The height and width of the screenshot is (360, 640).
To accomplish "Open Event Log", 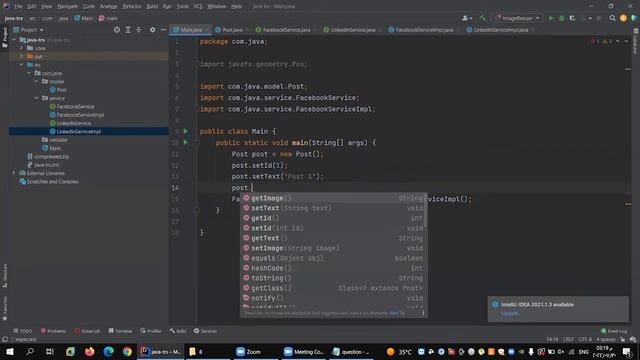I will [614, 331].
